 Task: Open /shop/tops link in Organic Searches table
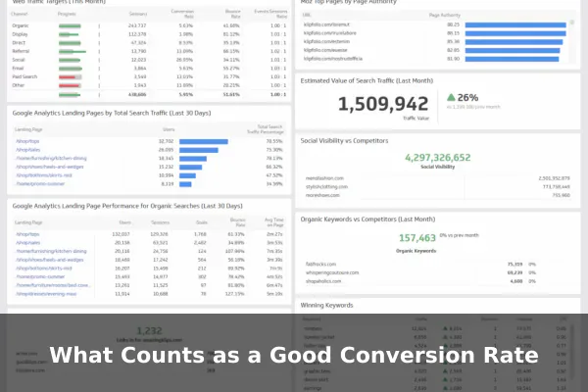coord(27,234)
